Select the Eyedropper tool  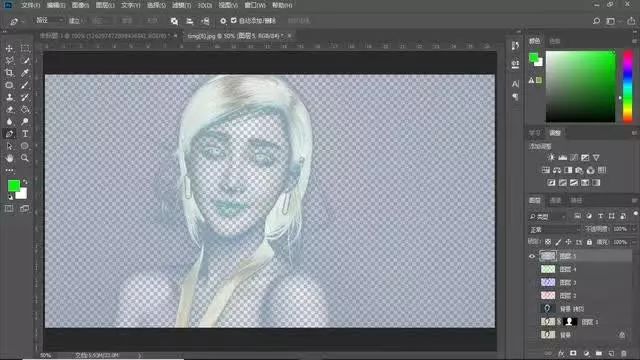[x=24, y=73]
